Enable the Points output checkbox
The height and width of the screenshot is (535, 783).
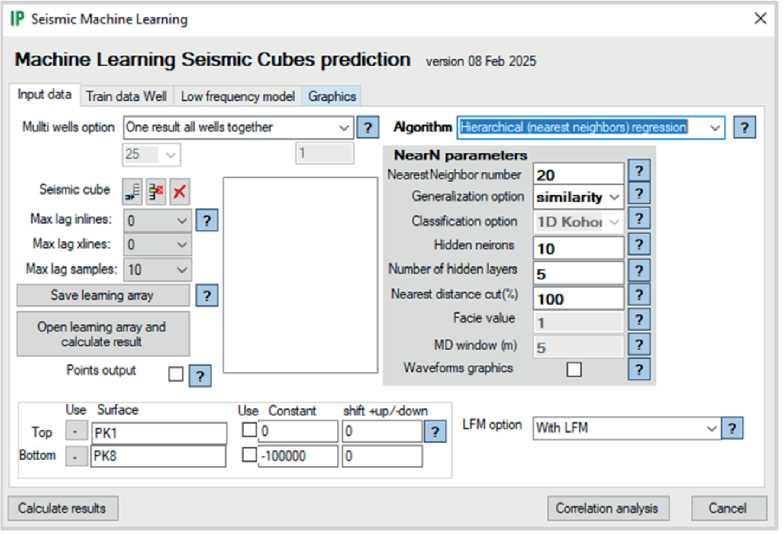(x=176, y=375)
